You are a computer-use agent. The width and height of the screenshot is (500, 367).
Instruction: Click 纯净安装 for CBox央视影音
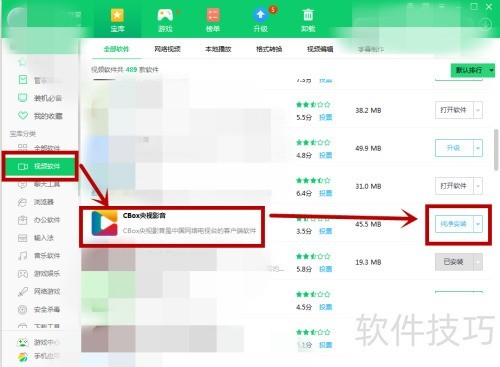click(x=454, y=224)
